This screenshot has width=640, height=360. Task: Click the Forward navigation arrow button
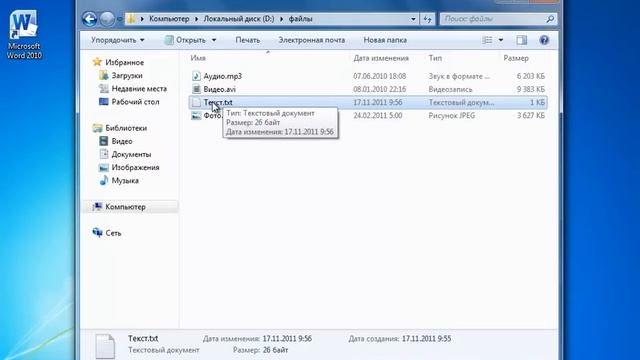pyautogui.click(x=107, y=19)
